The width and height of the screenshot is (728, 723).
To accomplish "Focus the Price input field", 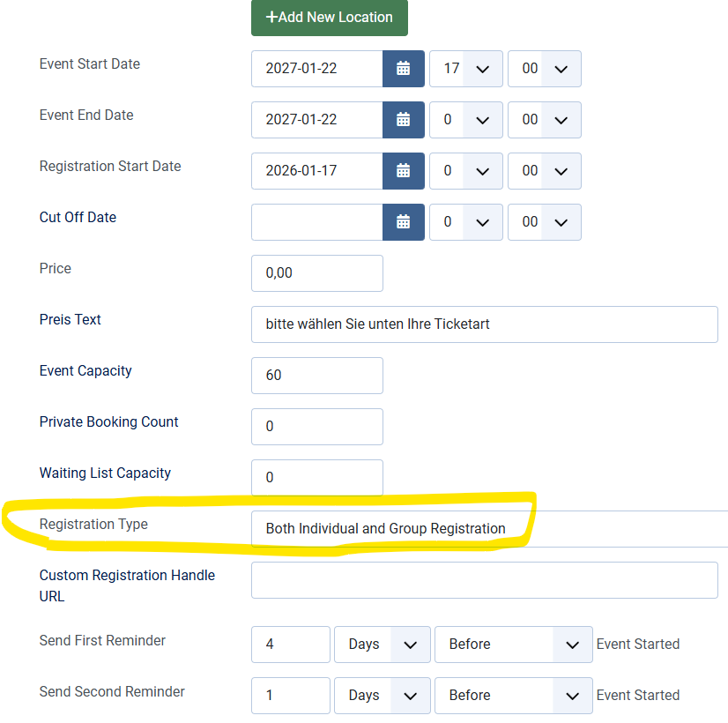I will tap(316, 273).
